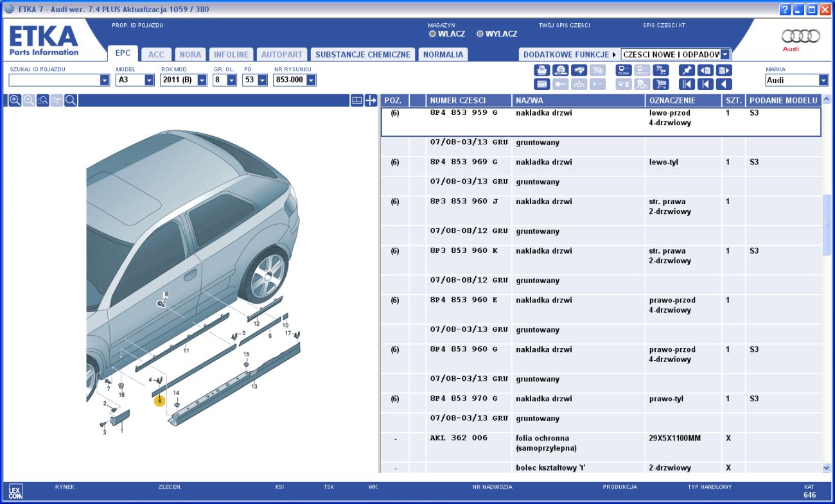The image size is (835, 504).
Task: Click the double shopping carts icon
Action: pyautogui.click(x=660, y=70)
